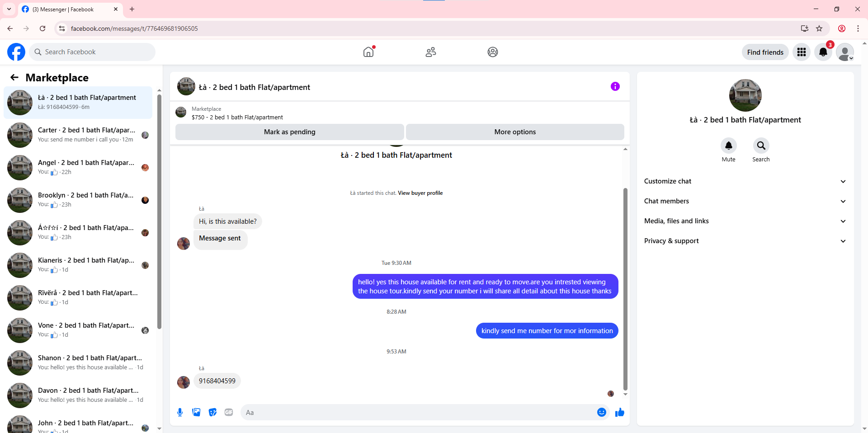Click the chat messages scrollbar

625,289
